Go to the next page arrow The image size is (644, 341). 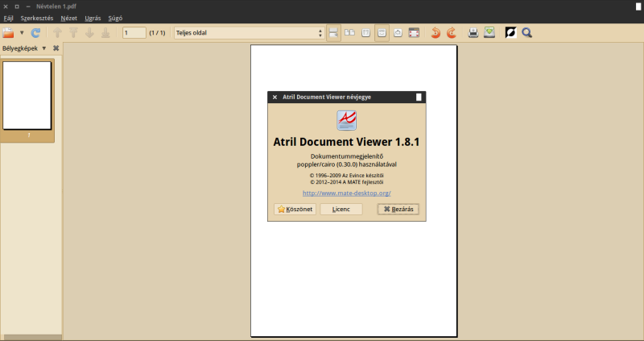(89, 33)
